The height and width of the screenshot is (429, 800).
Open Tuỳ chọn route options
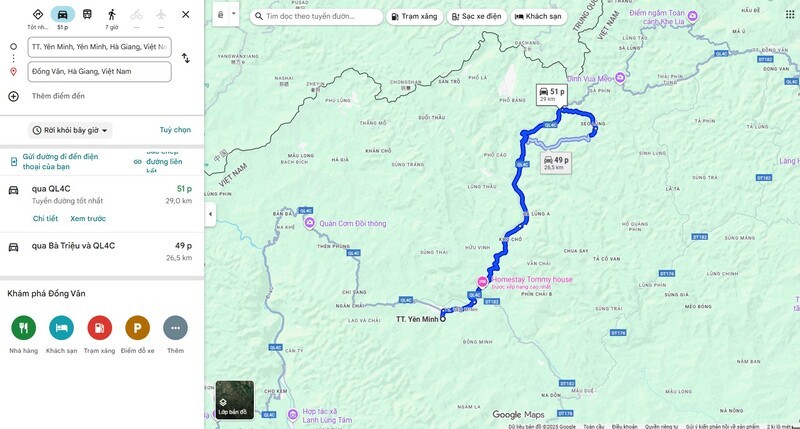coord(175,130)
